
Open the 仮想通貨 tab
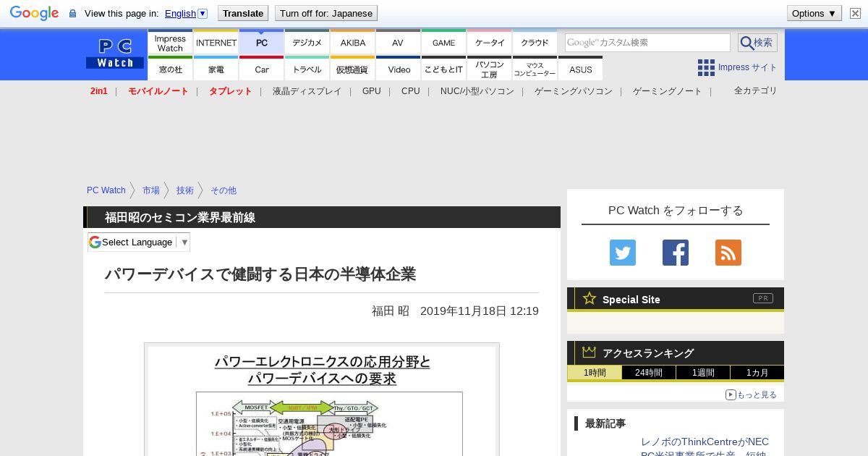point(353,68)
